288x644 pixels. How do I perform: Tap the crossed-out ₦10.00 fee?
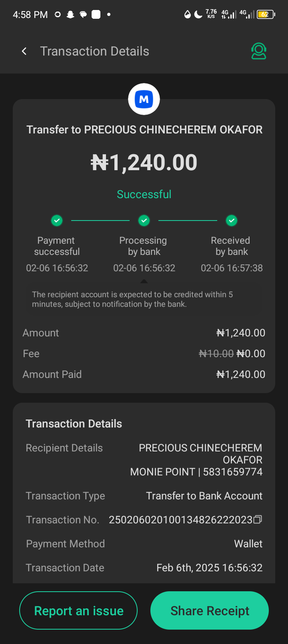point(216,354)
